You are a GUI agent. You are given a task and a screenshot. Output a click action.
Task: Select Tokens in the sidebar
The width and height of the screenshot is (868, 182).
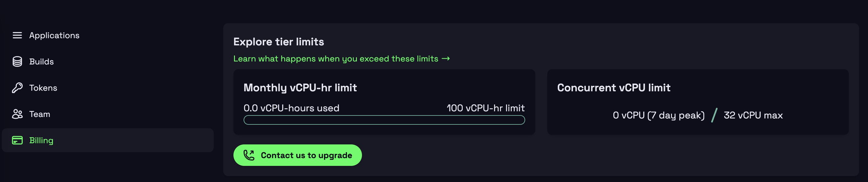[x=108, y=88]
